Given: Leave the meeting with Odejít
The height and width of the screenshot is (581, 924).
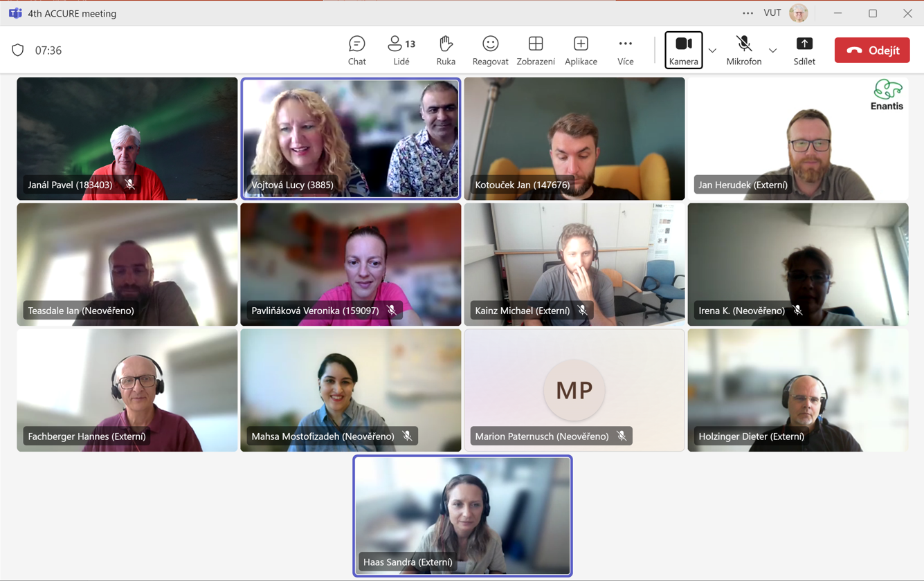Looking at the screenshot, I should coord(871,50).
